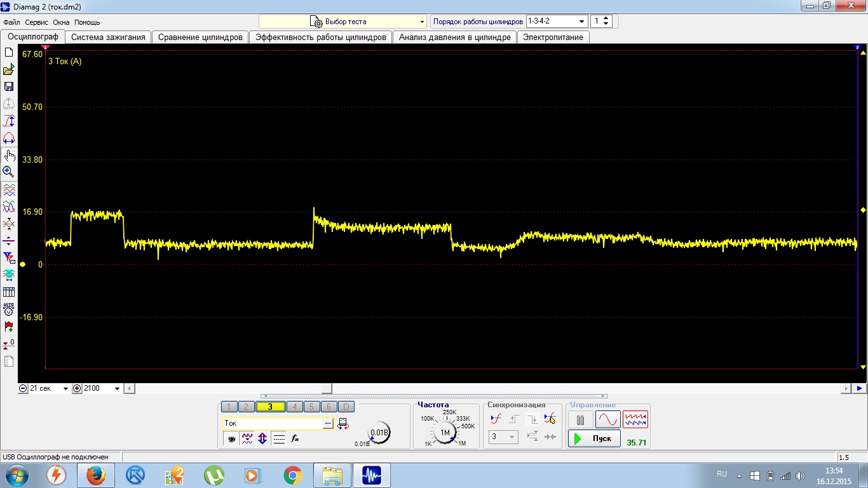
Task: Click the Ток channel name field
Action: (273, 423)
